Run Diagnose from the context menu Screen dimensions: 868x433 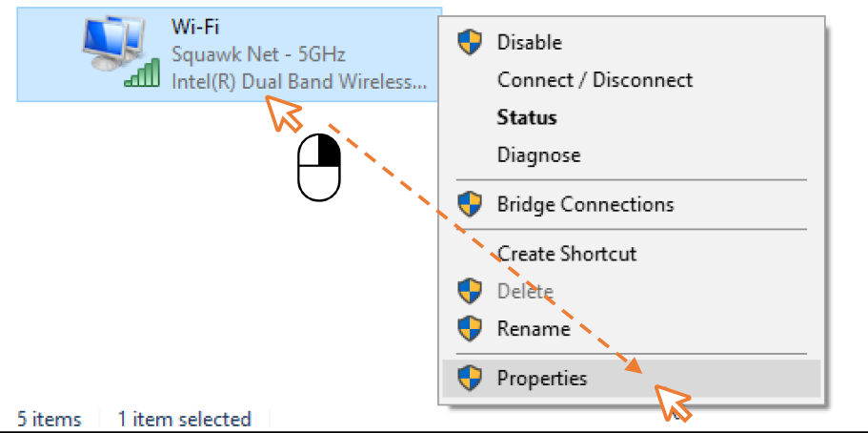pos(631,155)
